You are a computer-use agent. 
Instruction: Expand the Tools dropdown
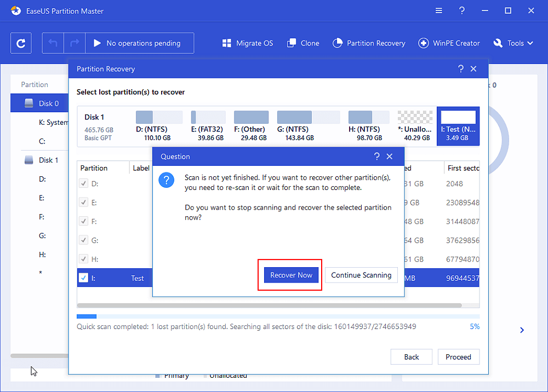click(513, 43)
